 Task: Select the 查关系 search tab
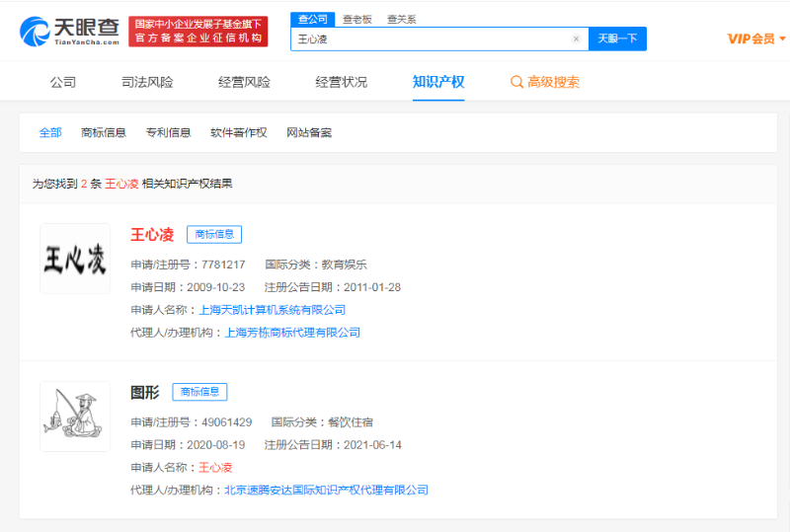coord(402,19)
